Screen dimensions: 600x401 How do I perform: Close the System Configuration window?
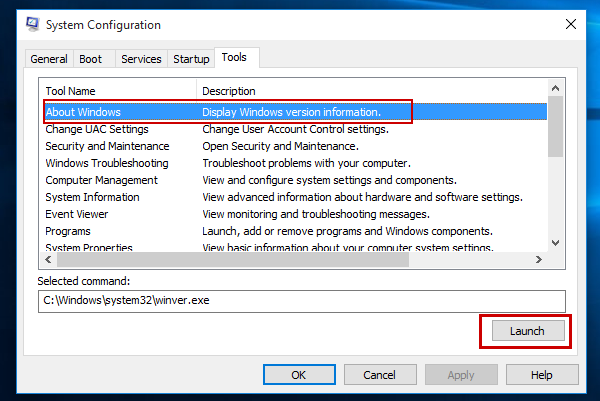[571, 24]
